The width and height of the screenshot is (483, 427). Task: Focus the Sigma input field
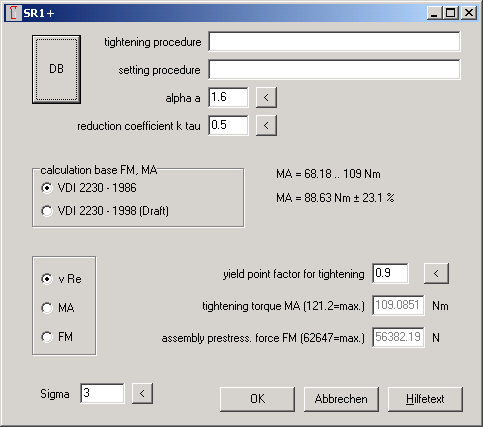102,393
